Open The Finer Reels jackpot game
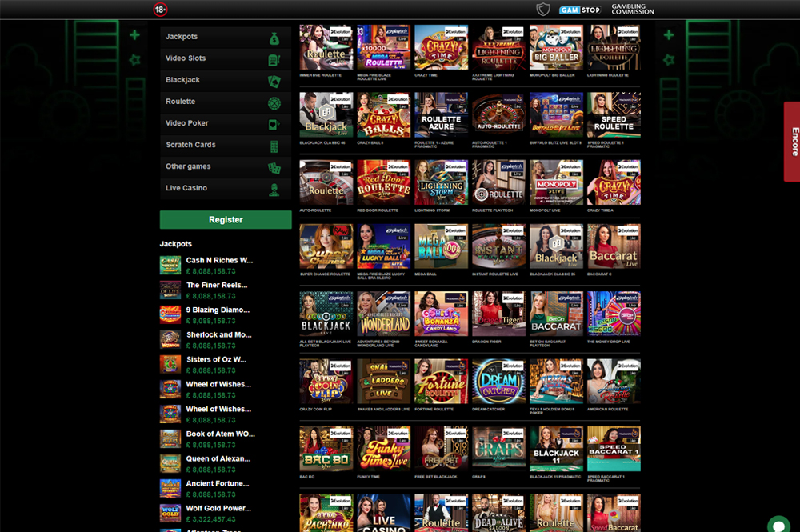 point(217,285)
